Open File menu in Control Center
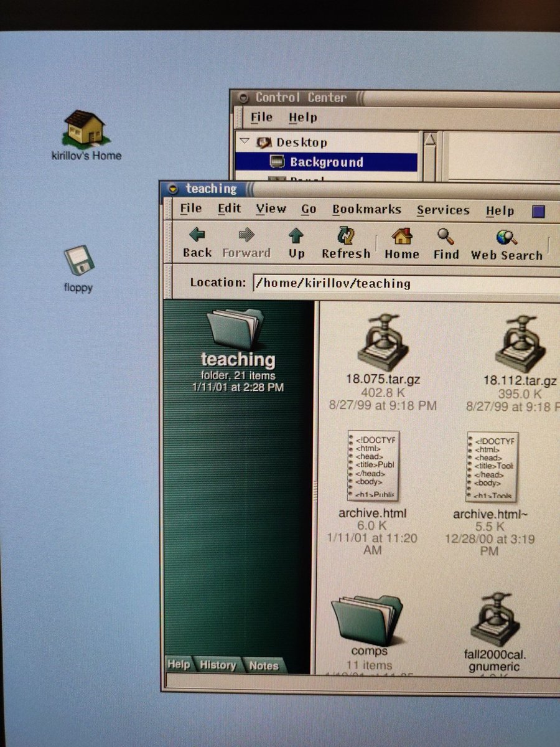The height and width of the screenshot is (747, 560). point(261,117)
